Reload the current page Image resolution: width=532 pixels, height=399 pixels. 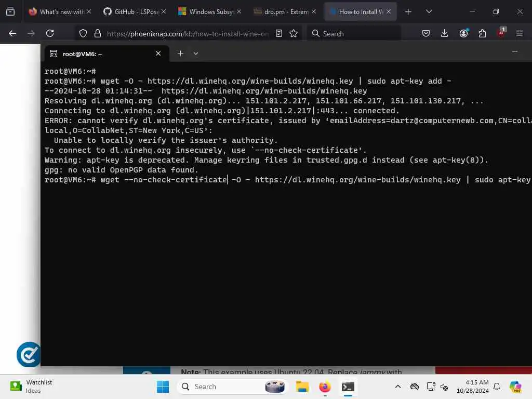(x=50, y=33)
